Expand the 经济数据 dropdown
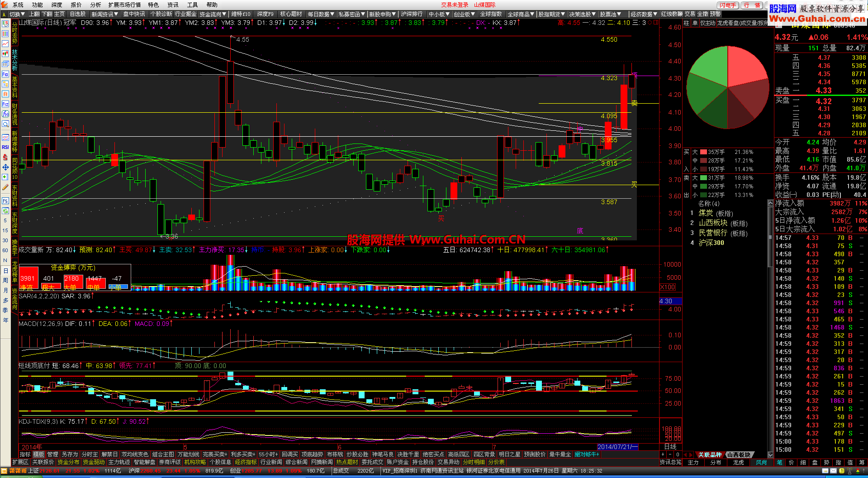The height and width of the screenshot is (478, 868). [x=644, y=14]
